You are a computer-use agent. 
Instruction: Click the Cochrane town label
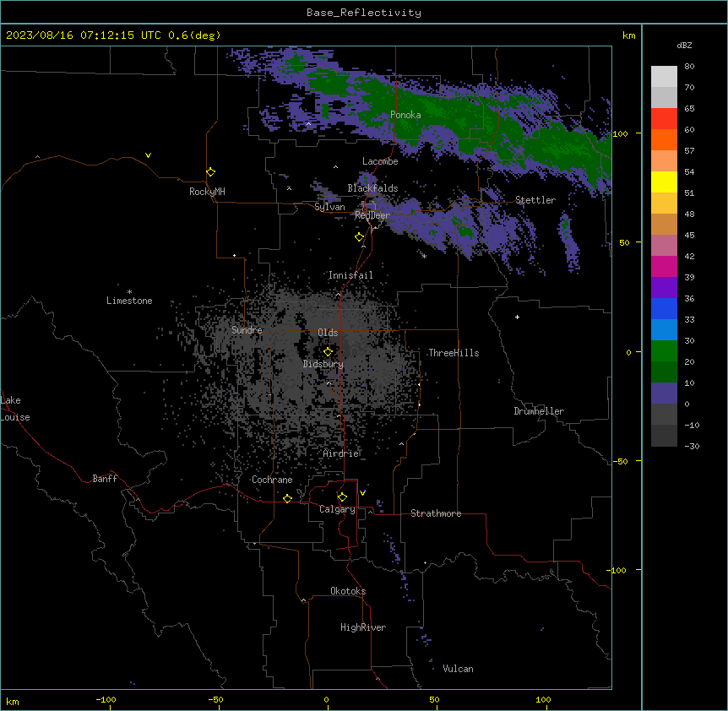272,480
